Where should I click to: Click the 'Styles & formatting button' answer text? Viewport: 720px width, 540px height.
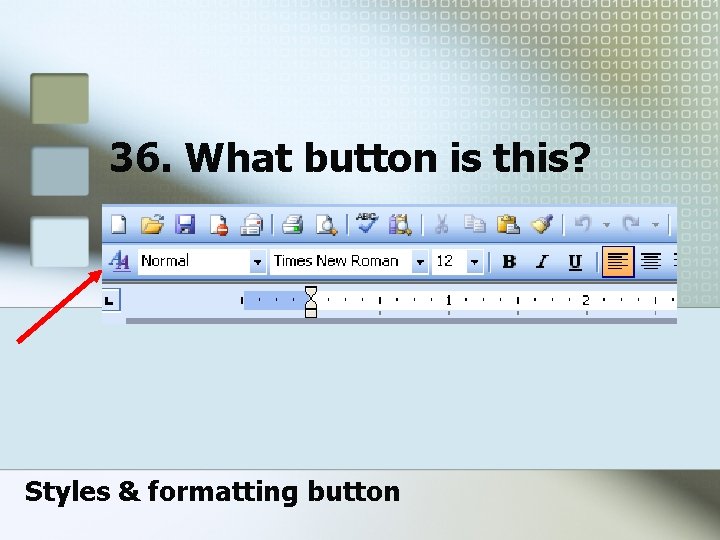[212, 492]
